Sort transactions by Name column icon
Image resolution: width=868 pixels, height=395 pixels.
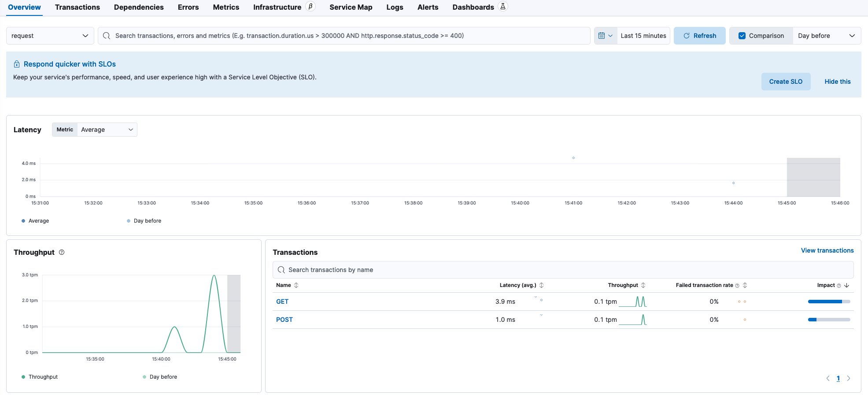tap(296, 285)
